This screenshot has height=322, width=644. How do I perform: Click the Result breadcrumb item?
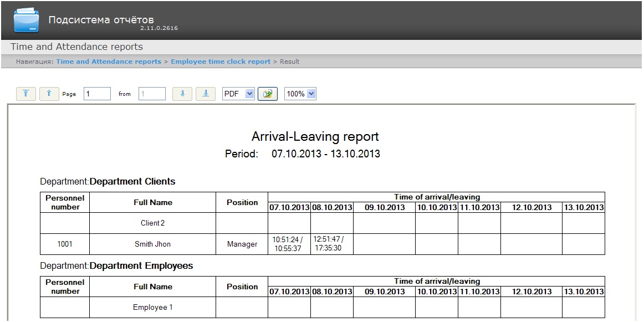click(289, 62)
